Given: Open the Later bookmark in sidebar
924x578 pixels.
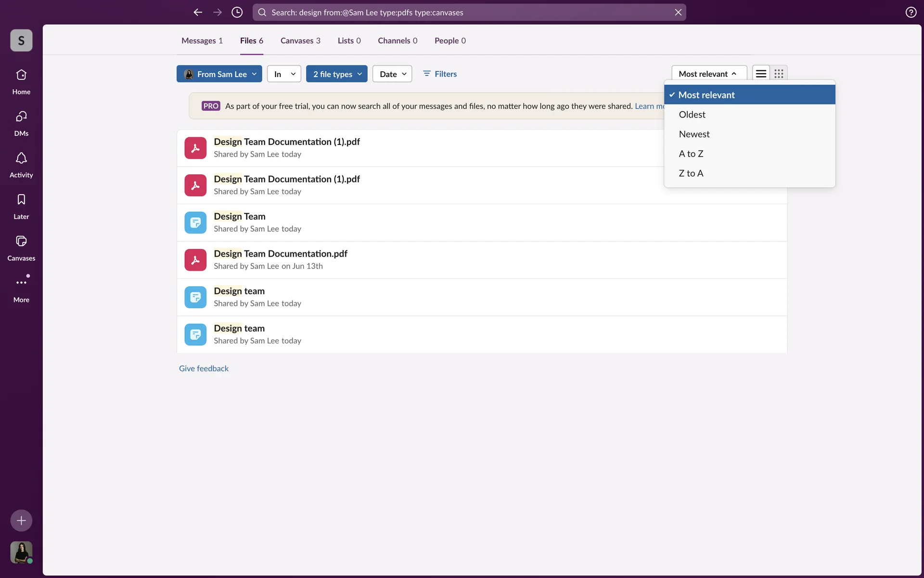Looking at the screenshot, I should tap(21, 206).
